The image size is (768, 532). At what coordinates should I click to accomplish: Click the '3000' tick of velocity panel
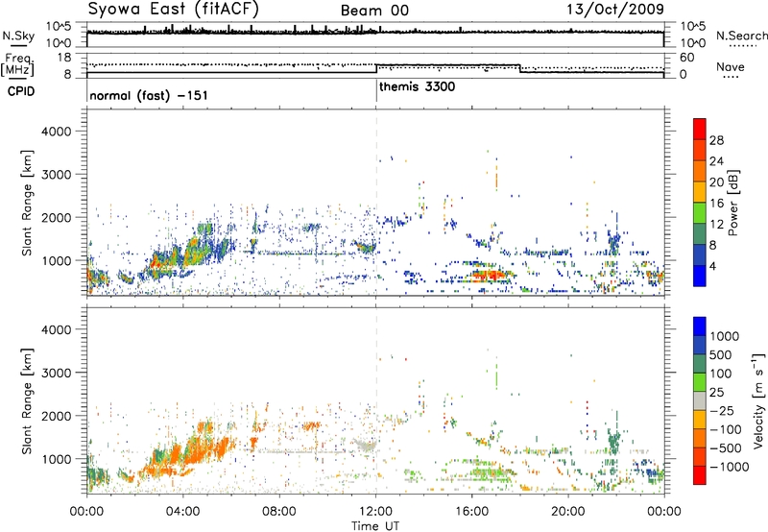56,373
